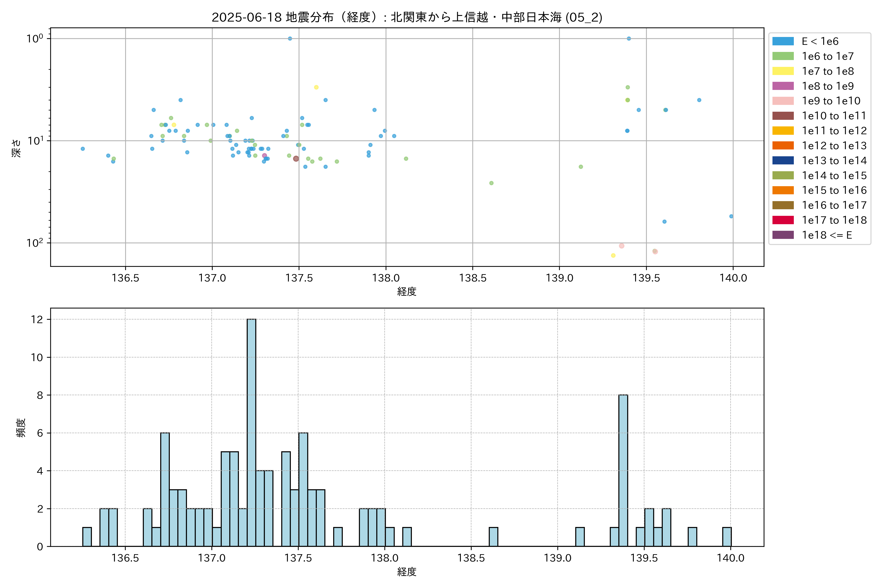Click the brown 1e10 to 1e11 swatch

783,116
